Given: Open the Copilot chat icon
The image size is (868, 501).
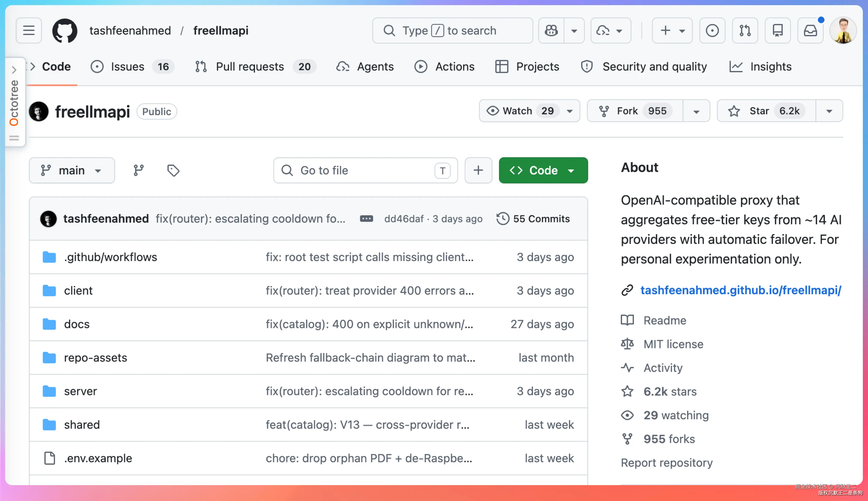Looking at the screenshot, I should tap(551, 31).
